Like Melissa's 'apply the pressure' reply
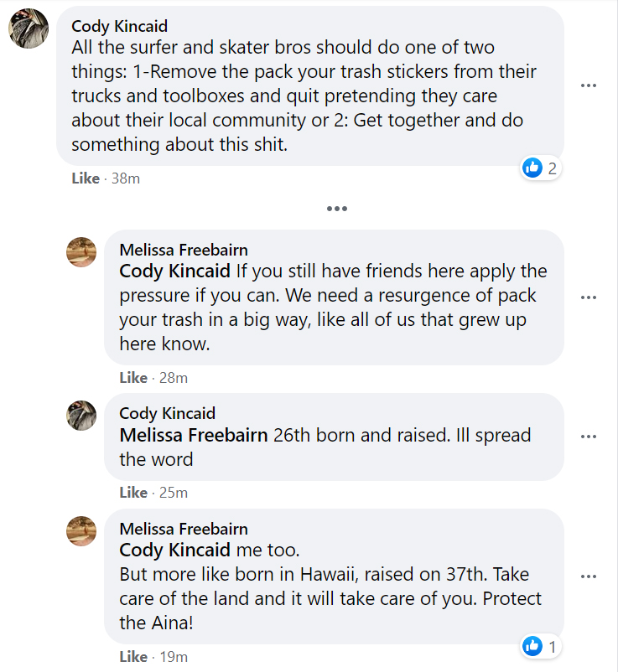This screenshot has height=672, width=618. point(133,378)
